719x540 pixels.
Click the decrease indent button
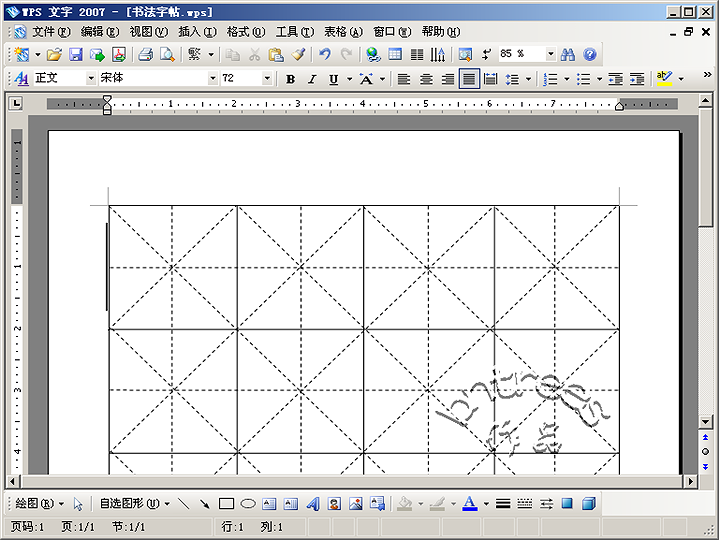click(615, 79)
